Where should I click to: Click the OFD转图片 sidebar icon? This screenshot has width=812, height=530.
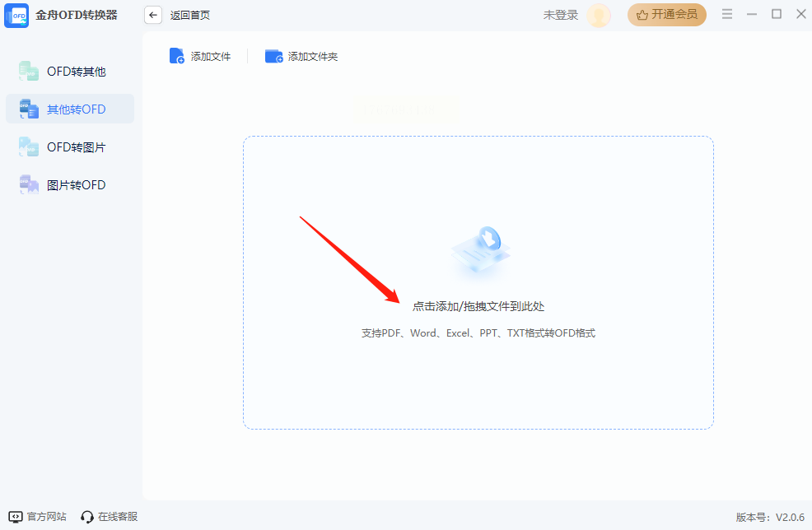click(29, 147)
